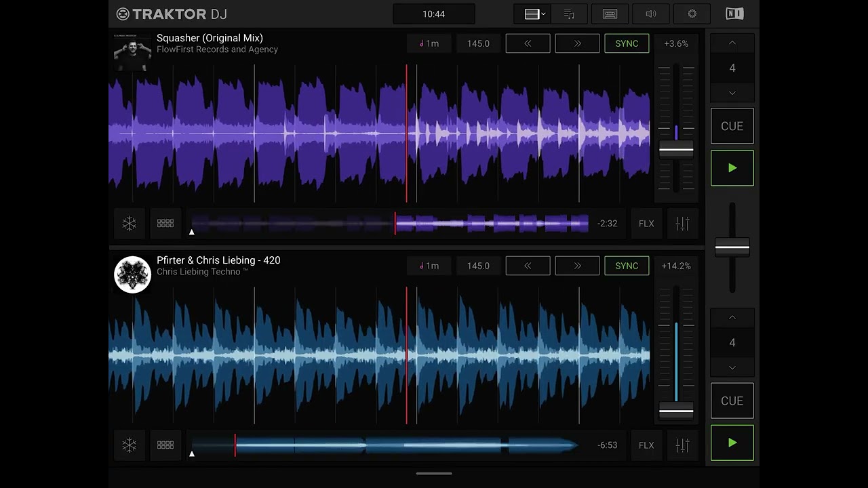
Task: Click the start marker triangle on 420 overview
Action: pyautogui.click(x=192, y=453)
